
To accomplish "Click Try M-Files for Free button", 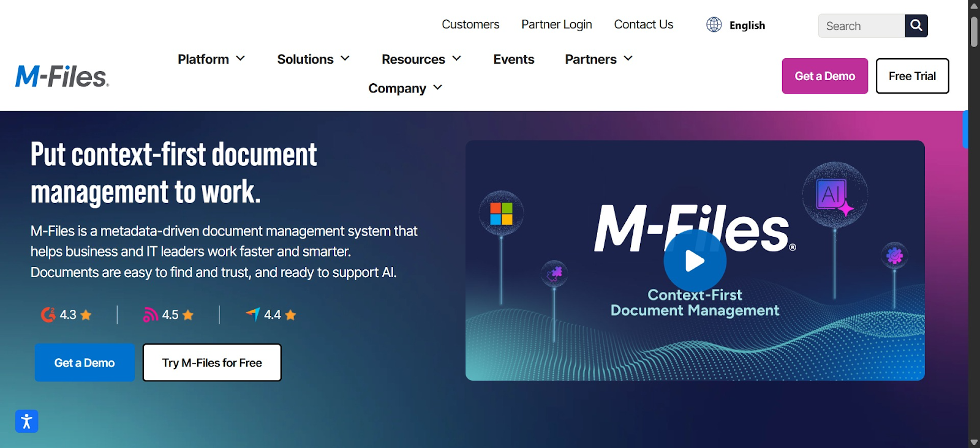I will click(x=212, y=363).
